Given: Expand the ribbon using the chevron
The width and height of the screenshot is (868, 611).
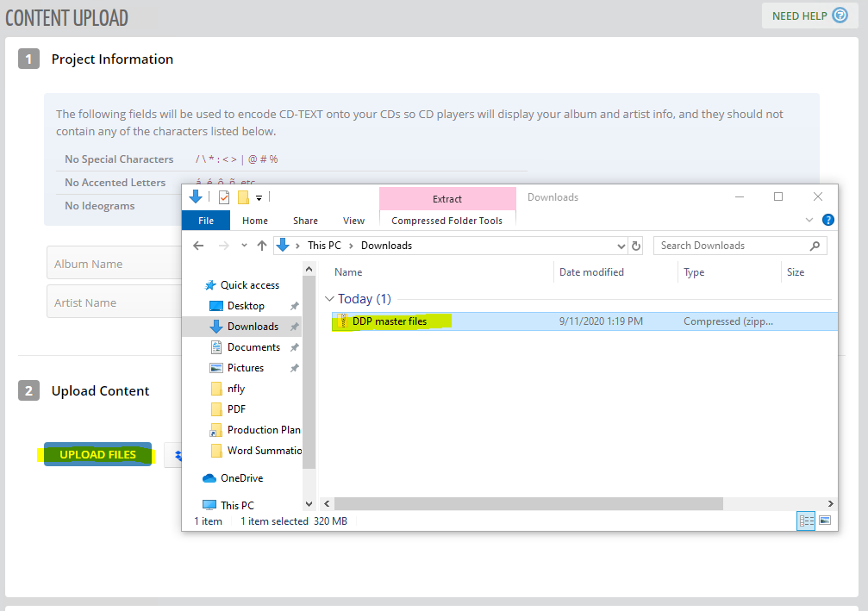Looking at the screenshot, I should click(809, 221).
